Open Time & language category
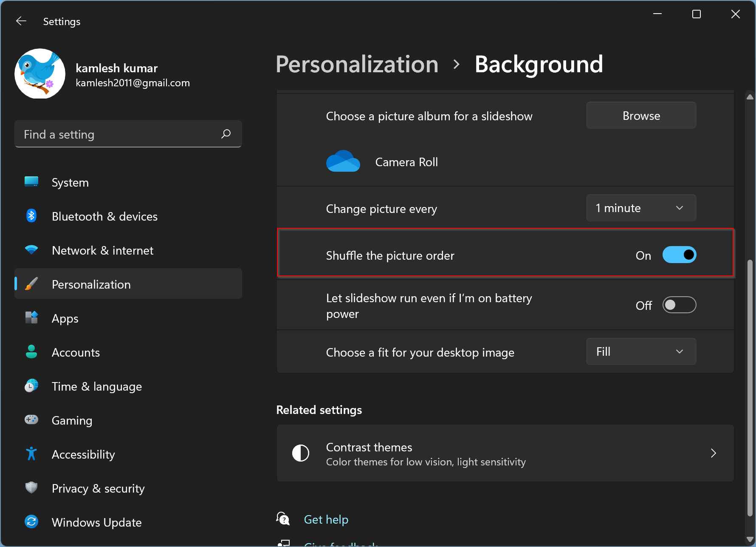The height and width of the screenshot is (547, 756). (128, 385)
